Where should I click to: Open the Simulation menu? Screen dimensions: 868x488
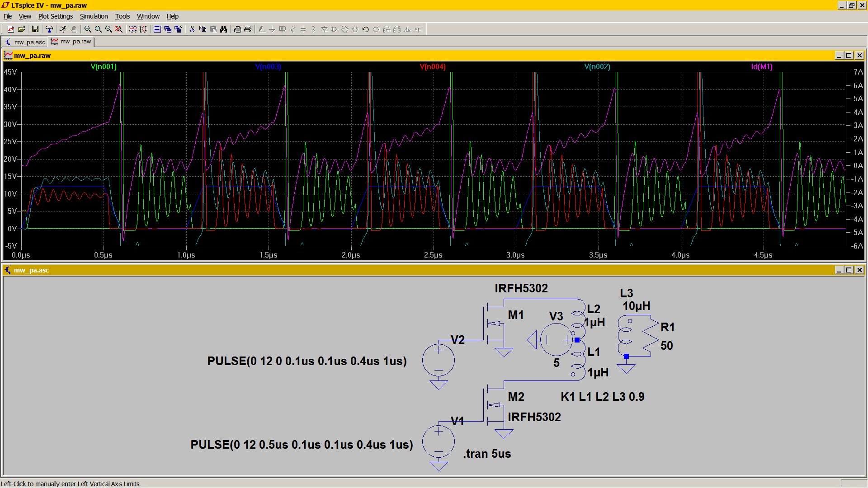(94, 16)
